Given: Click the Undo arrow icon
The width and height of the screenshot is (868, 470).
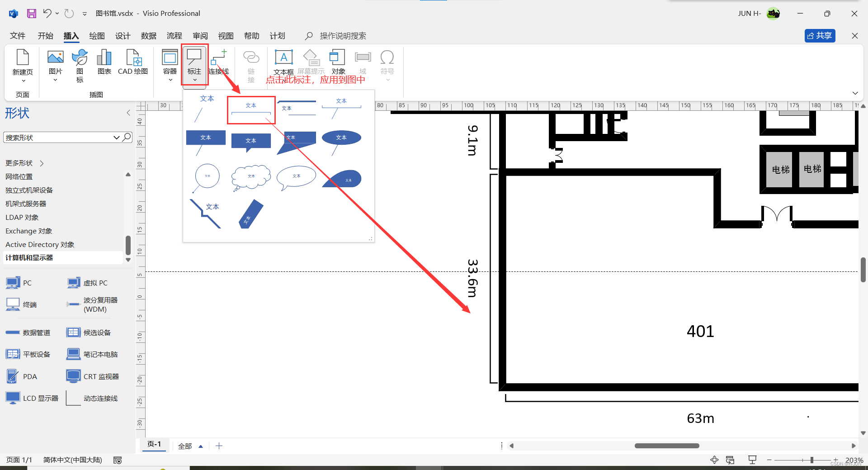Looking at the screenshot, I should pyautogui.click(x=47, y=13).
